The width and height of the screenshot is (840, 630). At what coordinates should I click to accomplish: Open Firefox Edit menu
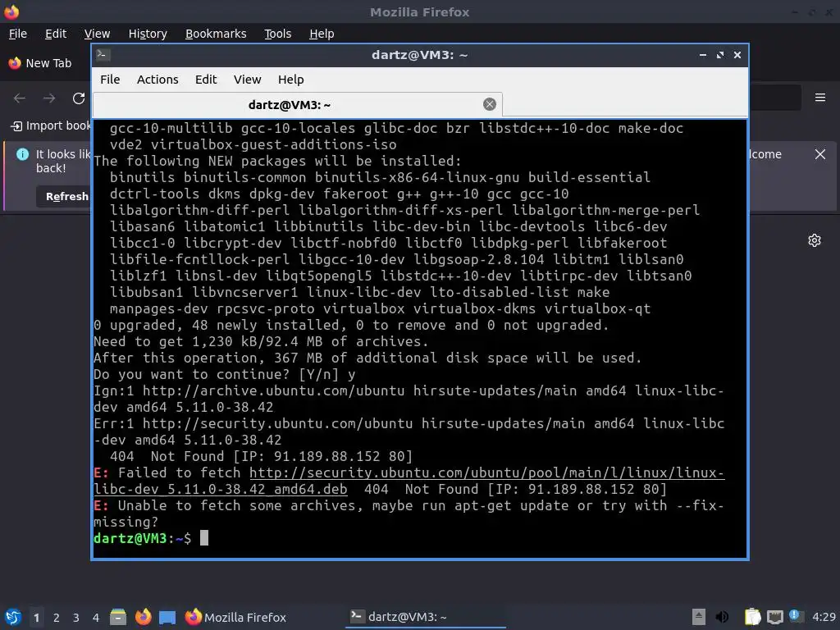click(x=56, y=34)
